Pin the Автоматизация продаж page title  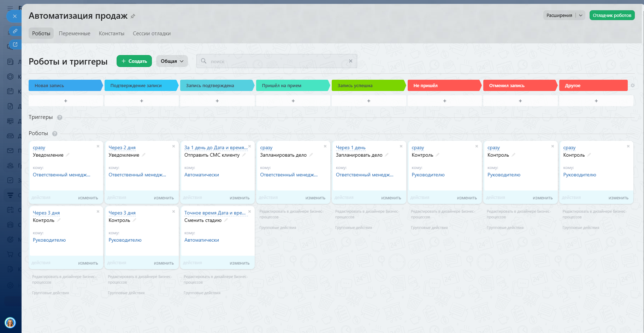click(133, 16)
